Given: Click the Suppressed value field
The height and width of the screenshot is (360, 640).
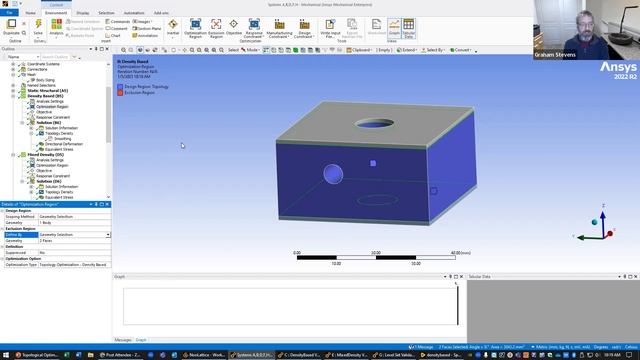Looking at the screenshot, I should coord(74,253).
